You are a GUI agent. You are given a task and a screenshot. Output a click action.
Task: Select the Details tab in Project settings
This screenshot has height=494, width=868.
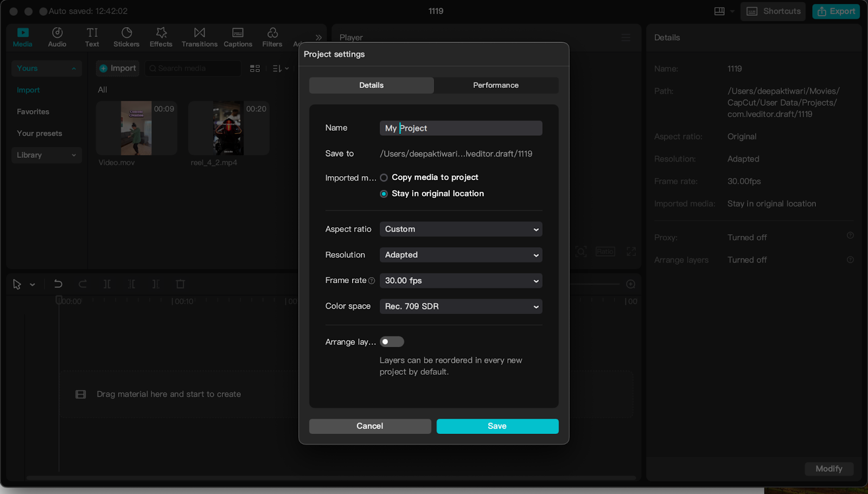pyautogui.click(x=371, y=85)
